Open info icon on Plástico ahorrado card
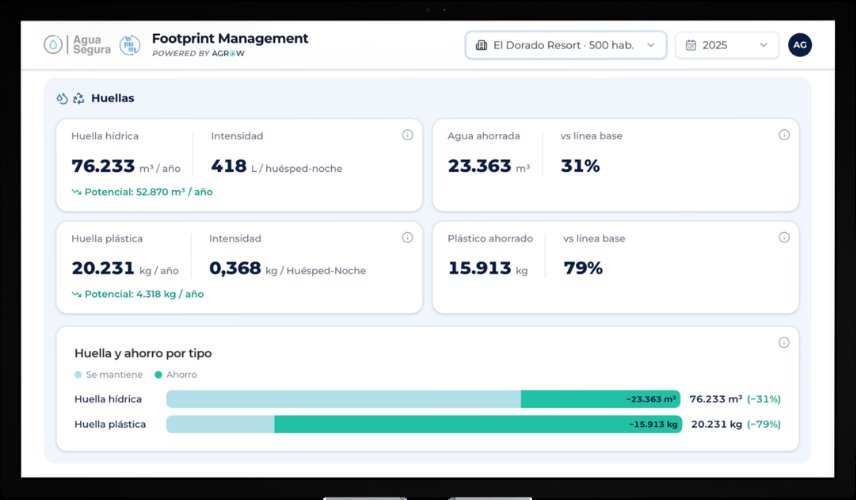This screenshot has width=856, height=500. click(x=784, y=237)
